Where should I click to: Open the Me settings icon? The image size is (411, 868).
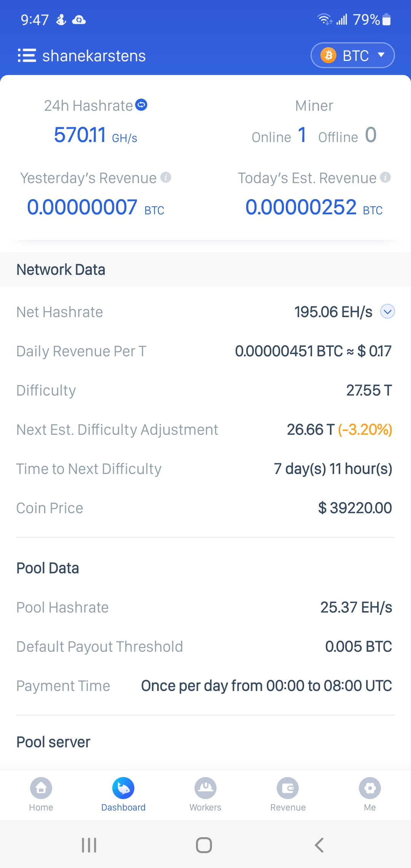[370, 788]
